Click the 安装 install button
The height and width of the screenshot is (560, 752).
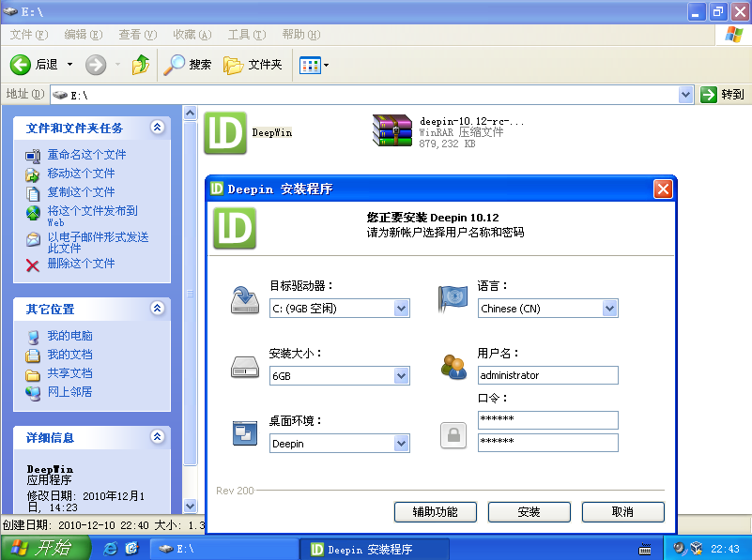coord(529,512)
